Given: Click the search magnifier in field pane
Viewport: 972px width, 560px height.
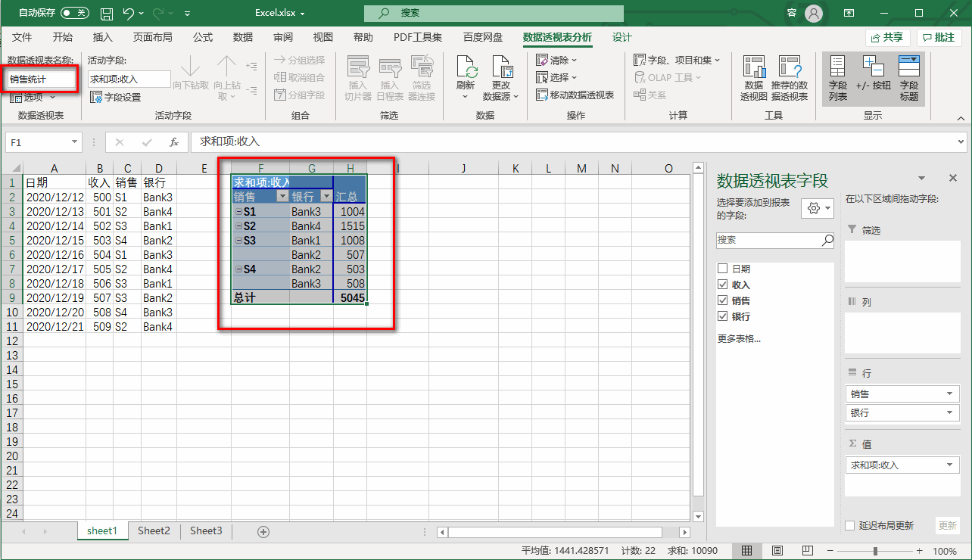Looking at the screenshot, I should tap(827, 240).
